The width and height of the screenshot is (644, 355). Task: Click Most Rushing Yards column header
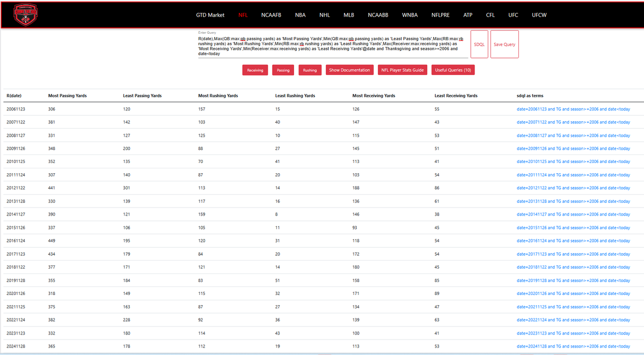[x=218, y=95]
